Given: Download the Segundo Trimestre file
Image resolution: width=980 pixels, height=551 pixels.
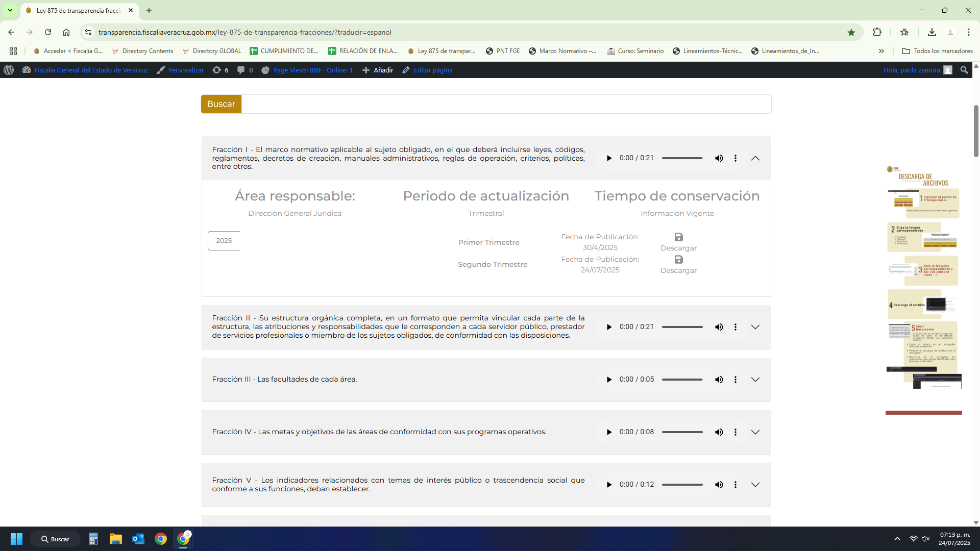Looking at the screenshot, I should coord(678,264).
